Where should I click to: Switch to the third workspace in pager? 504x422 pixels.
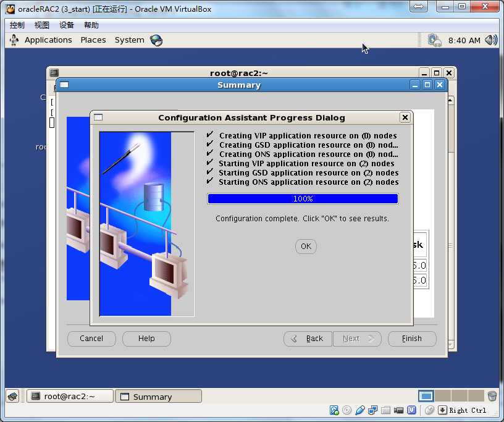click(460, 396)
